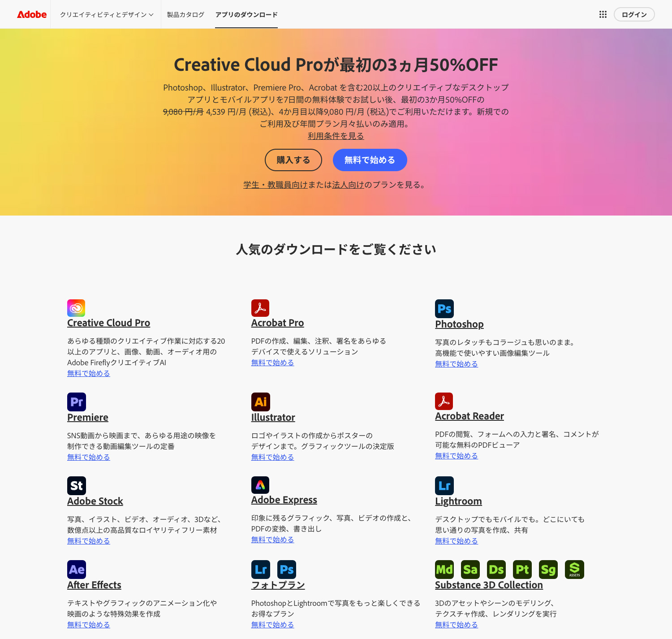Expand the クリエイティビティとデザイン menu

pyautogui.click(x=106, y=14)
